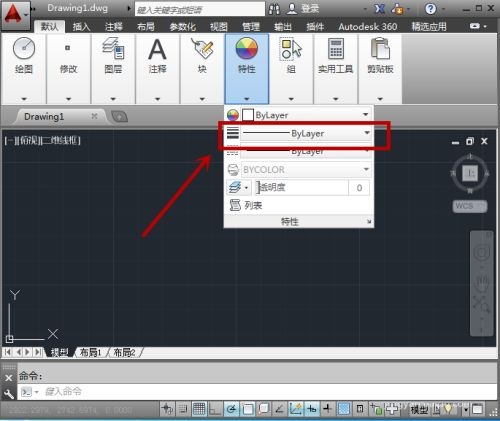500x421 pixels.
Task: Click the download updates icon in title bar
Action: tap(398, 9)
